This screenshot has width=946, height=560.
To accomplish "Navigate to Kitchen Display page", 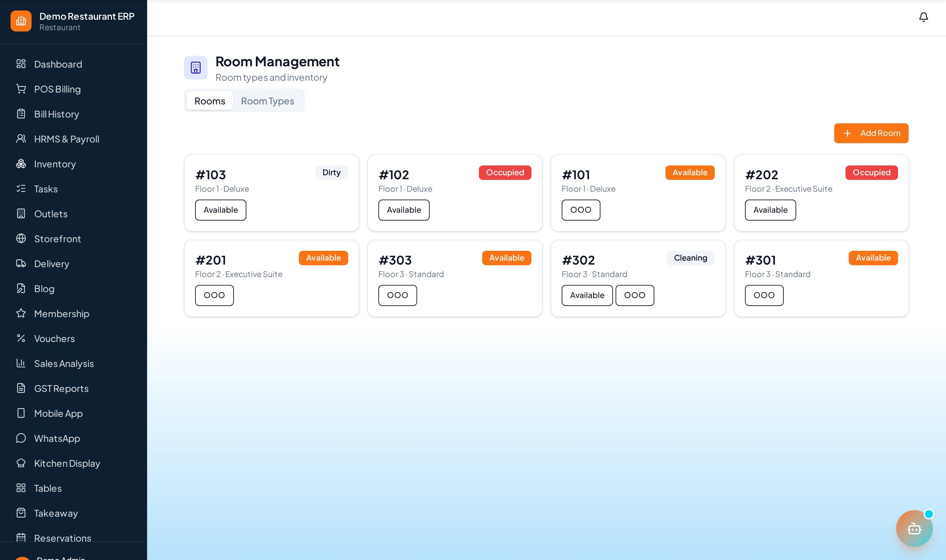I will [x=73, y=463].
